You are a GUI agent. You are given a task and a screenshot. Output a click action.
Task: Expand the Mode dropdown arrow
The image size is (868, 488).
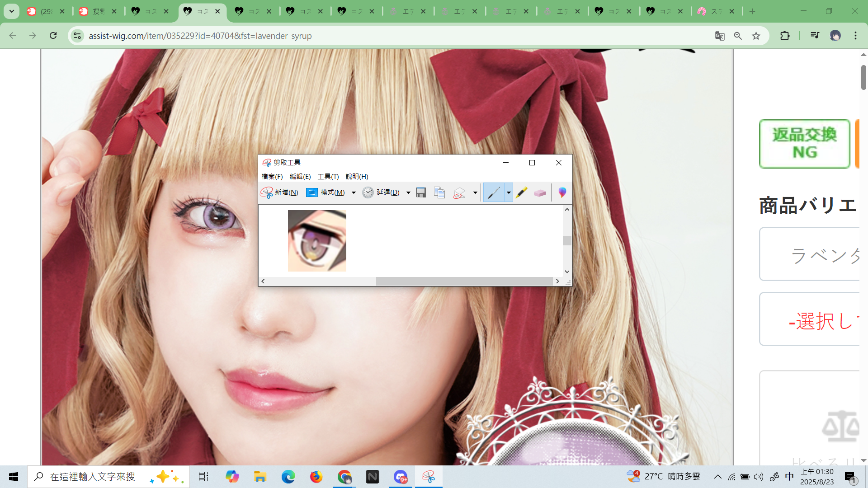coord(354,192)
